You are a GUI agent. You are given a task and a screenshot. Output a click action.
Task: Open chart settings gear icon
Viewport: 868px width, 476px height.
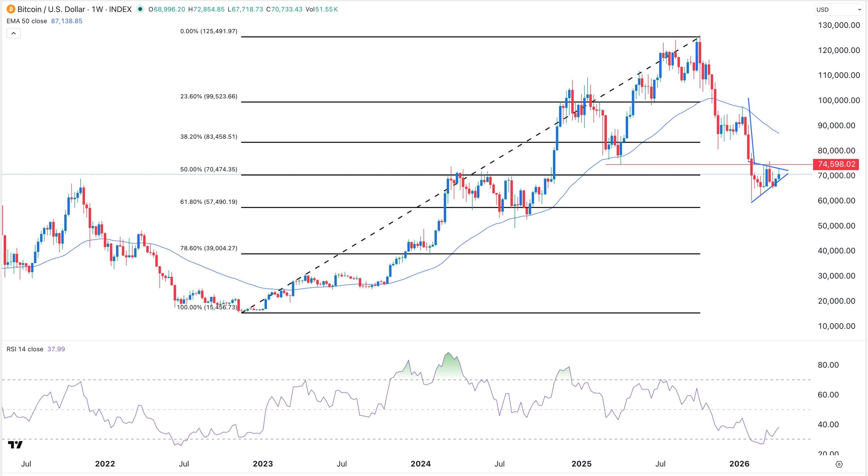839,464
